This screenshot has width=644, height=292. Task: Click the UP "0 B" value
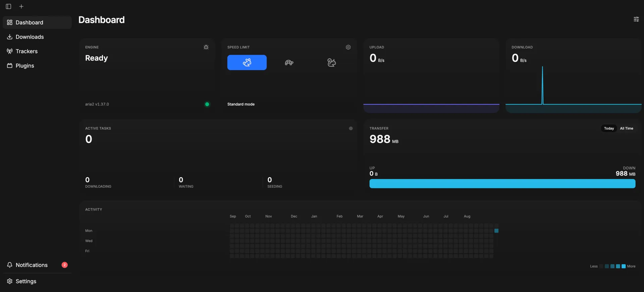(x=374, y=174)
